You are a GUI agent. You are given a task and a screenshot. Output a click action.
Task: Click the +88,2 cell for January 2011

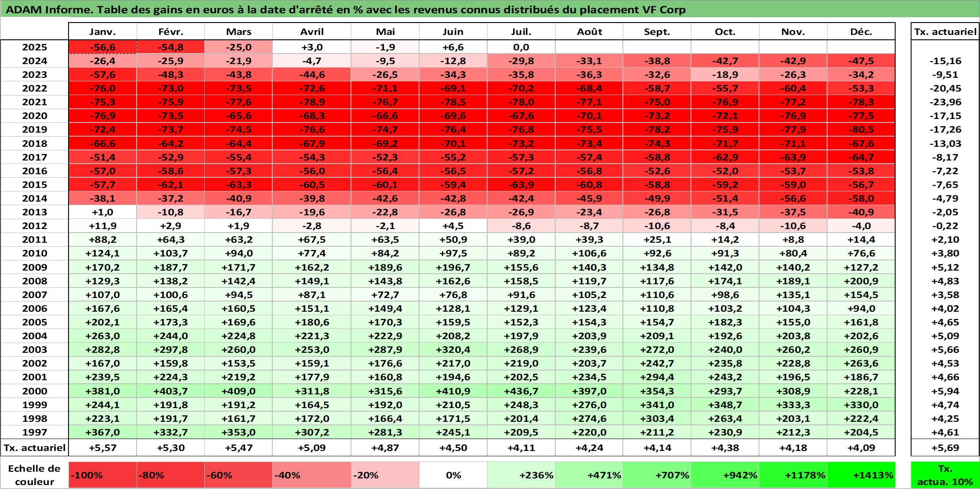(x=103, y=239)
